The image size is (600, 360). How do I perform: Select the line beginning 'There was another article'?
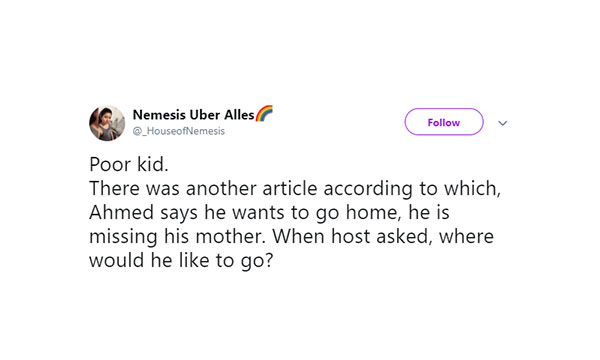point(295,189)
